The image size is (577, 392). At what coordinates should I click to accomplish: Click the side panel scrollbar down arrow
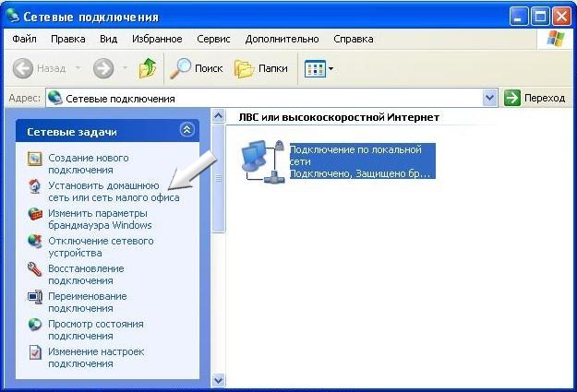coord(219,379)
